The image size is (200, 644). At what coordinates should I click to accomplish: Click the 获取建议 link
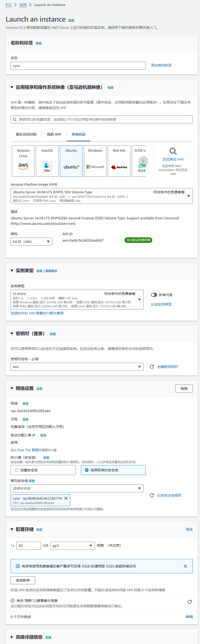[51, 271]
